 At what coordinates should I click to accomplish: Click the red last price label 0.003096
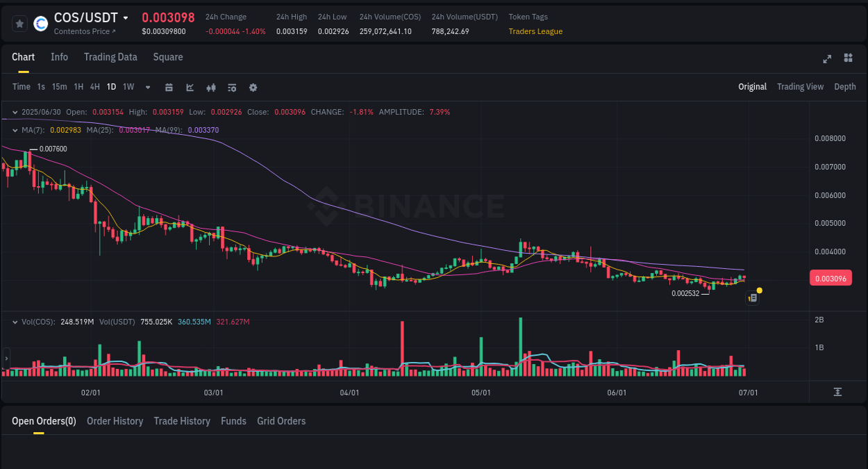click(831, 277)
